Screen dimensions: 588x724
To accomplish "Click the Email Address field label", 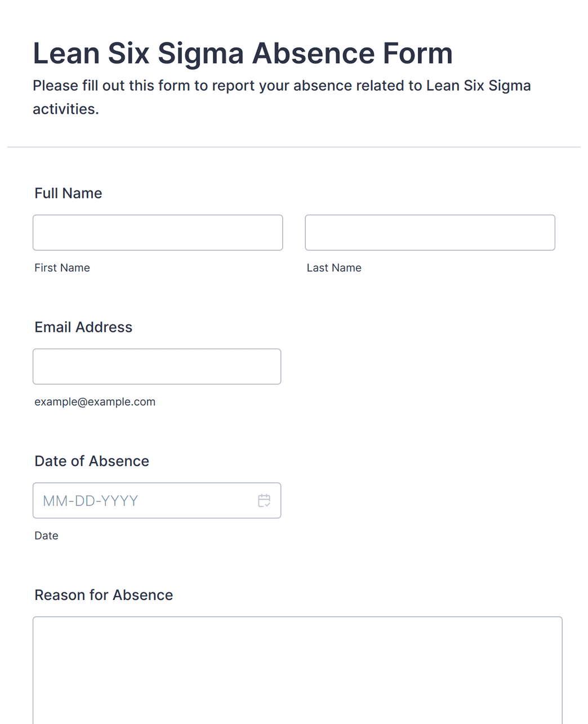I will [83, 327].
